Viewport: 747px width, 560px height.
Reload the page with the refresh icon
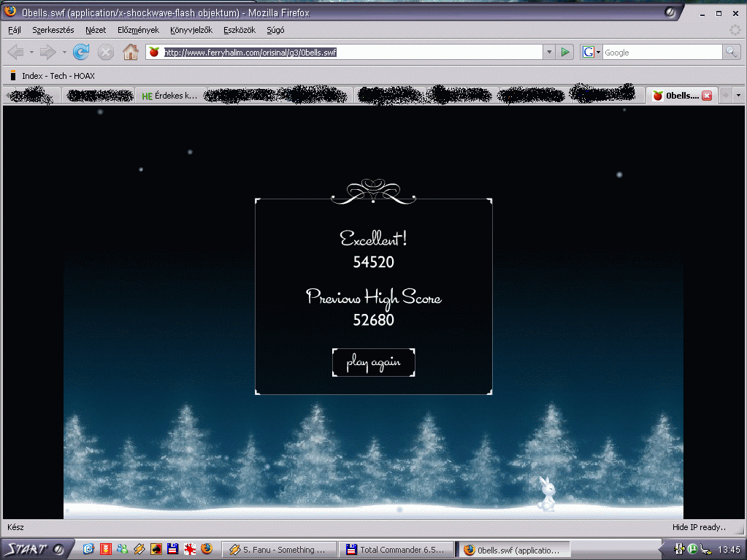click(81, 52)
